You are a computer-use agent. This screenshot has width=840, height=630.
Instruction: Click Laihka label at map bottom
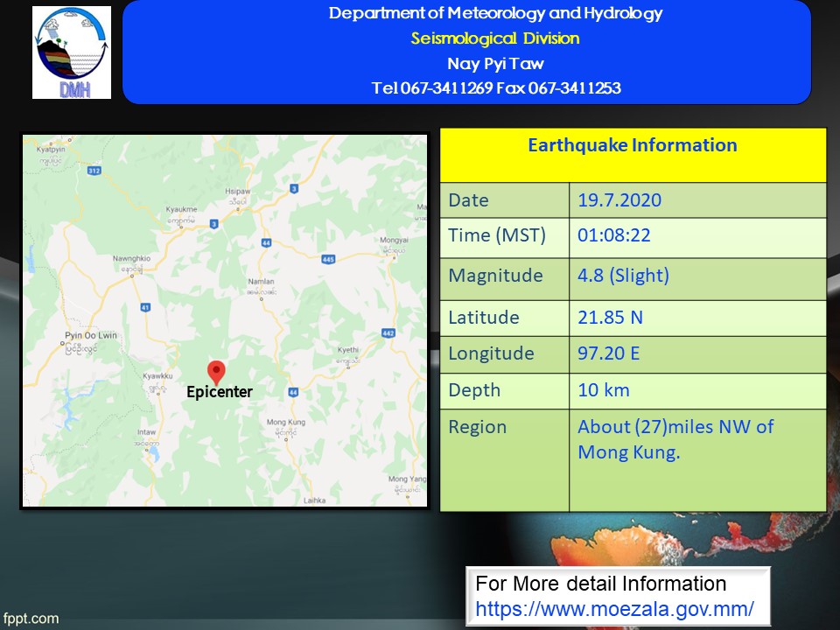(x=314, y=500)
